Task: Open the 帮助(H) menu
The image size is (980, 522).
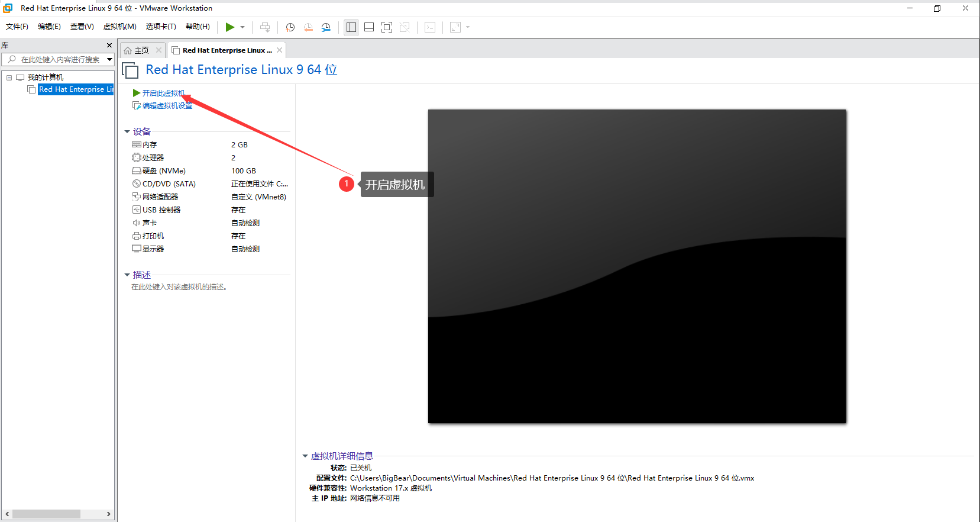Action: point(198,27)
